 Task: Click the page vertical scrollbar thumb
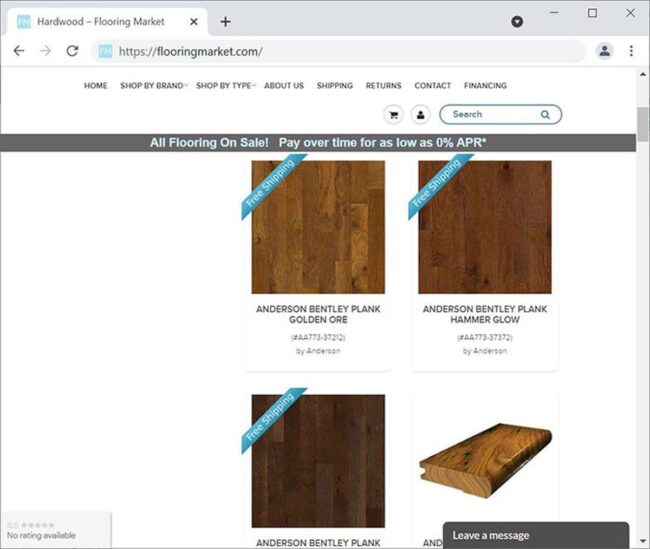643,124
